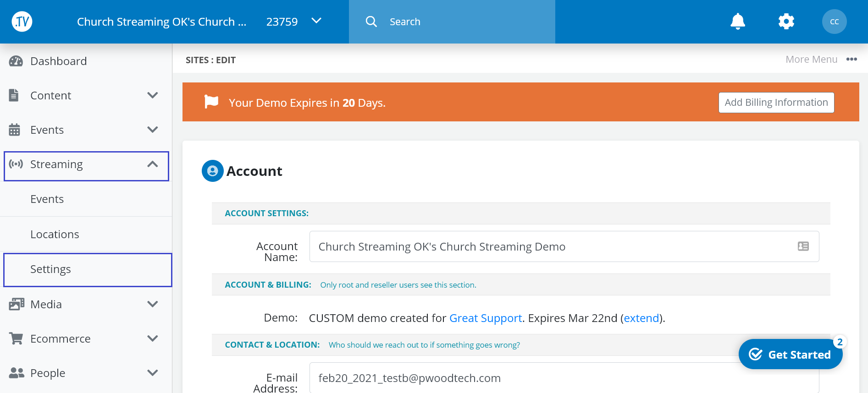This screenshot has height=393, width=868.
Task: Click the extend demo link
Action: point(641,318)
